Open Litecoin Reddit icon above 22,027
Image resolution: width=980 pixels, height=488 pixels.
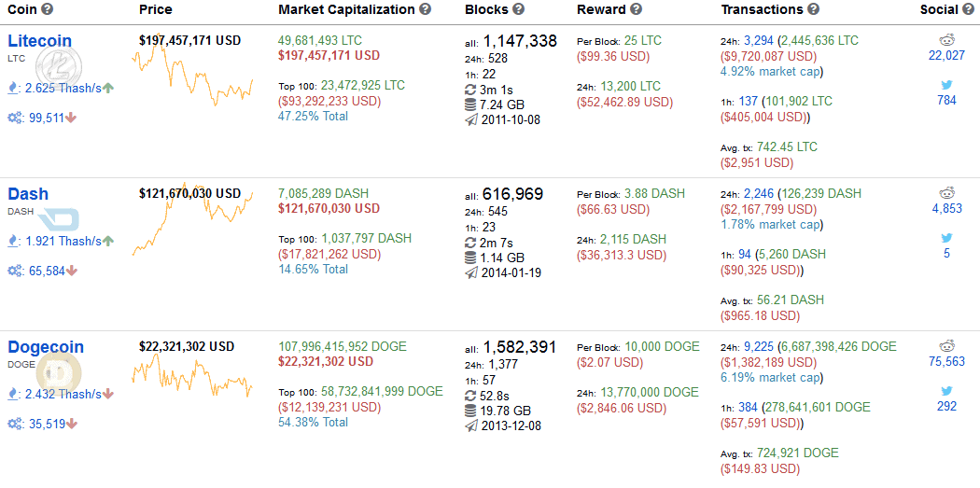click(x=947, y=41)
